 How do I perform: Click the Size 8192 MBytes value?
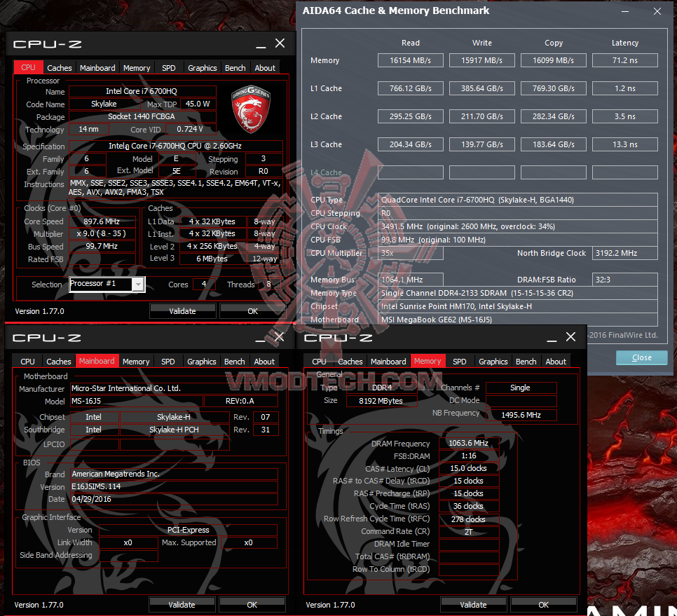point(381,401)
